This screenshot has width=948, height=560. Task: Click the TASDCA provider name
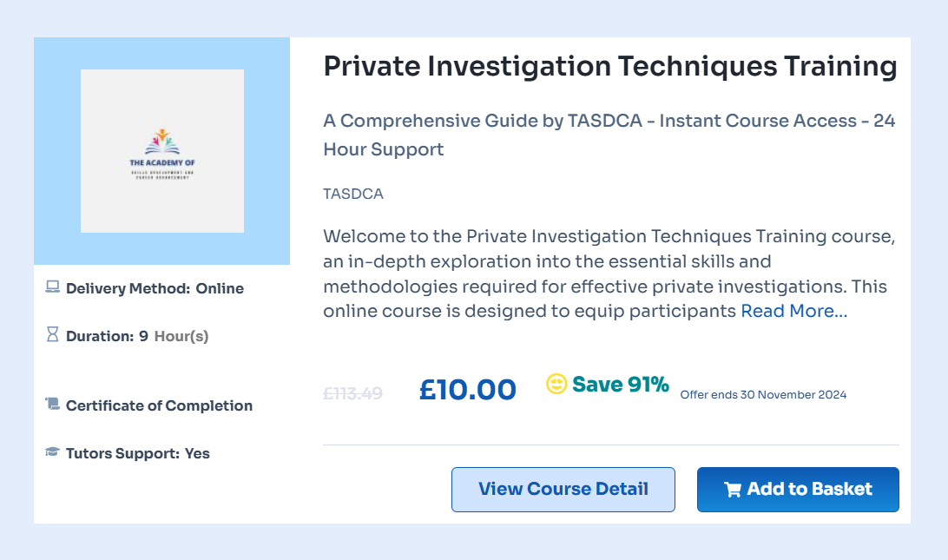[x=353, y=194]
